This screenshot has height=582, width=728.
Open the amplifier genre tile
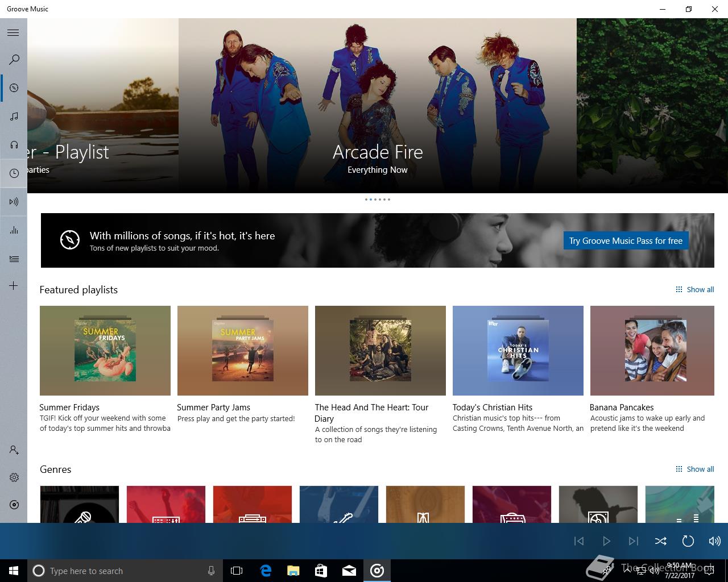(x=512, y=504)
